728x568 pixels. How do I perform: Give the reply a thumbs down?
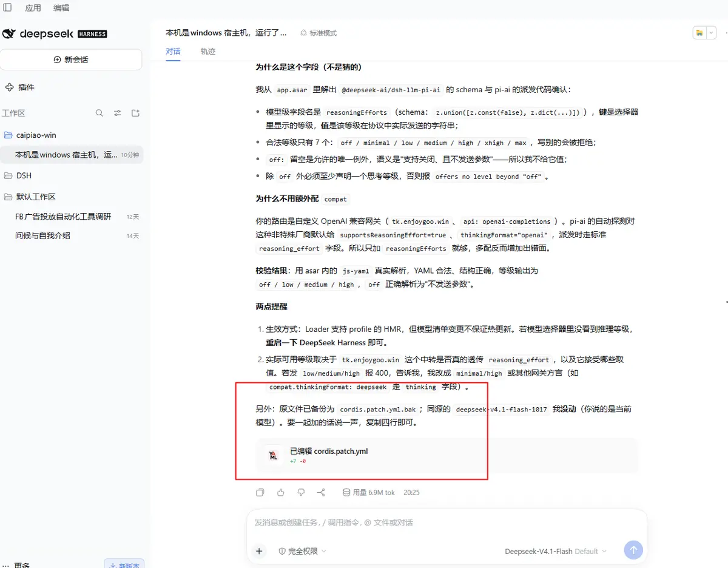(x=301, y=492)
